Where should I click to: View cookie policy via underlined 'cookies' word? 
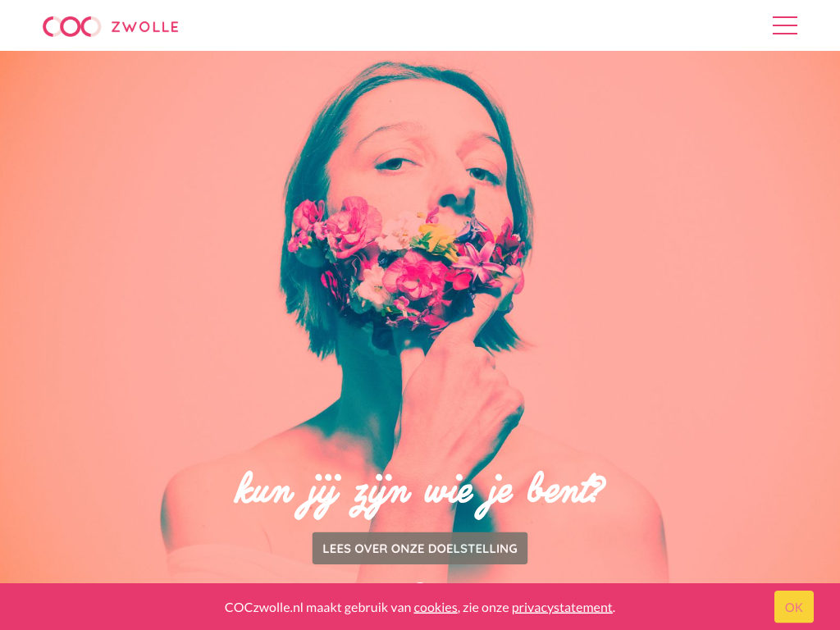[436, 608]
